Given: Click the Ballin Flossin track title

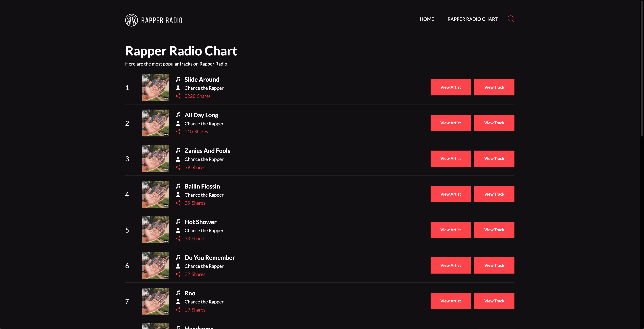Looking at the screenshot, I should pyautogui.click(x=202, y=186).
